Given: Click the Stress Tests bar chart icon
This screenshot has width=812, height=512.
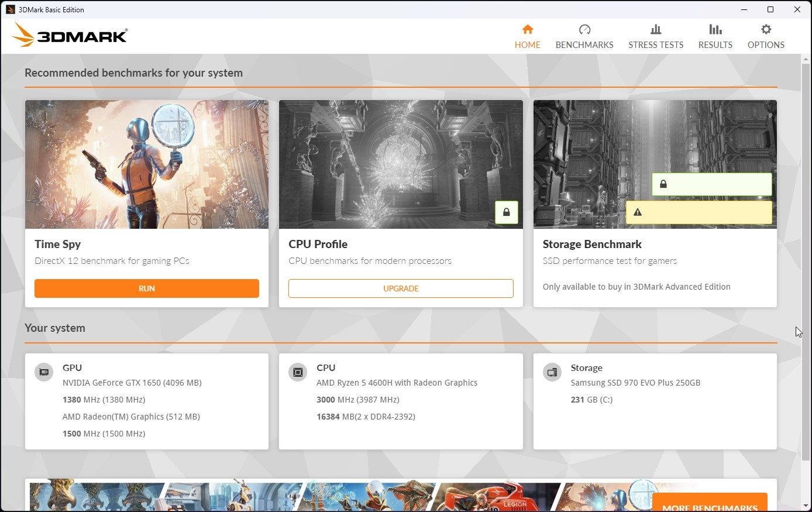Looking at the screenshot, I should tap(656, 29).
